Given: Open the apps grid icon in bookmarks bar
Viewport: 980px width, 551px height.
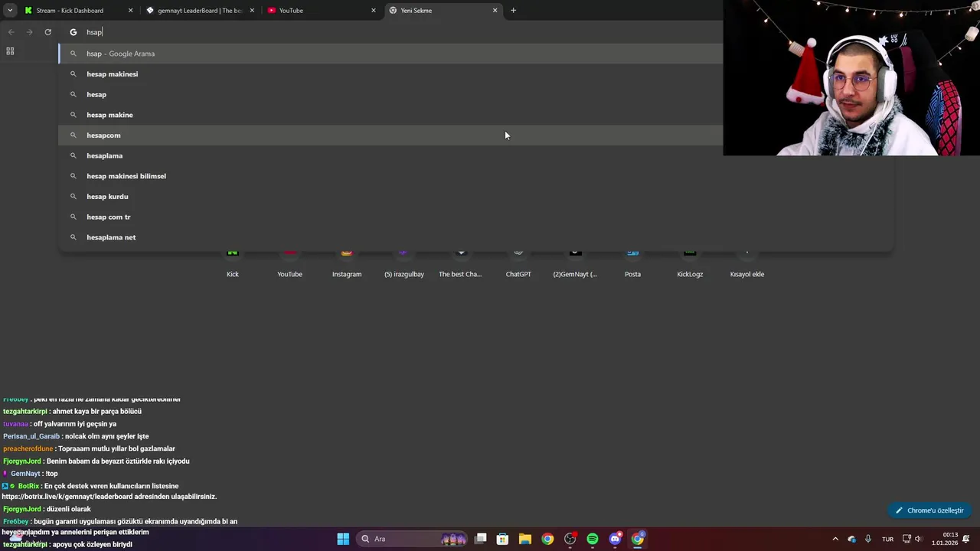Looking at the screenshot, I should click(10, 51).
